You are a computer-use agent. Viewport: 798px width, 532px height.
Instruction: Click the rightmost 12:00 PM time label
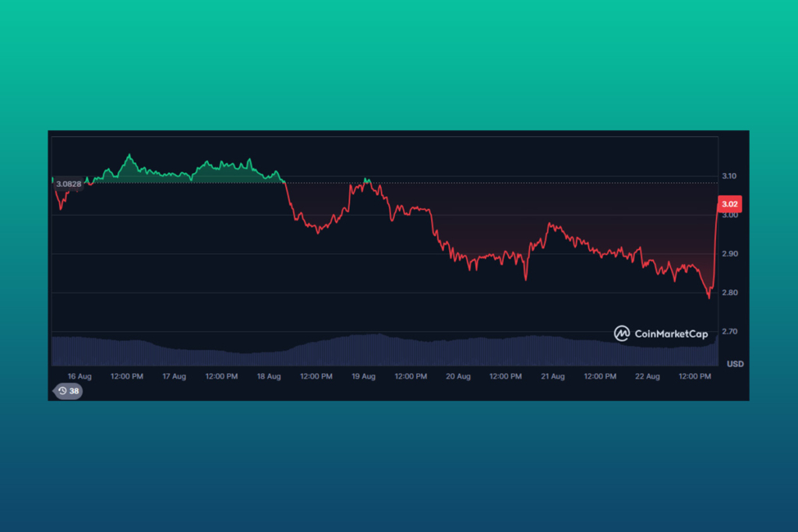click(694, 375)
